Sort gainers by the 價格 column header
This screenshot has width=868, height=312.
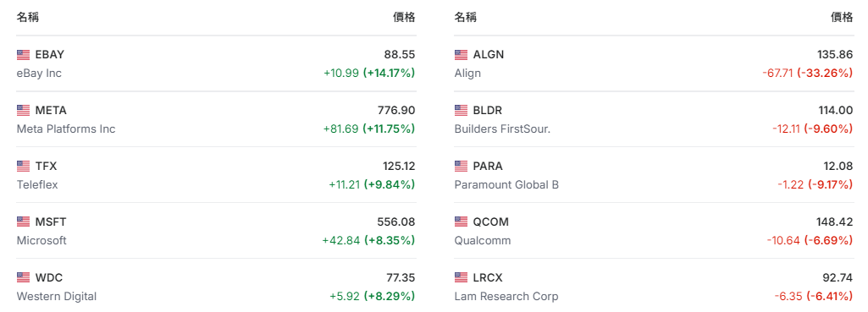point(404,17)
